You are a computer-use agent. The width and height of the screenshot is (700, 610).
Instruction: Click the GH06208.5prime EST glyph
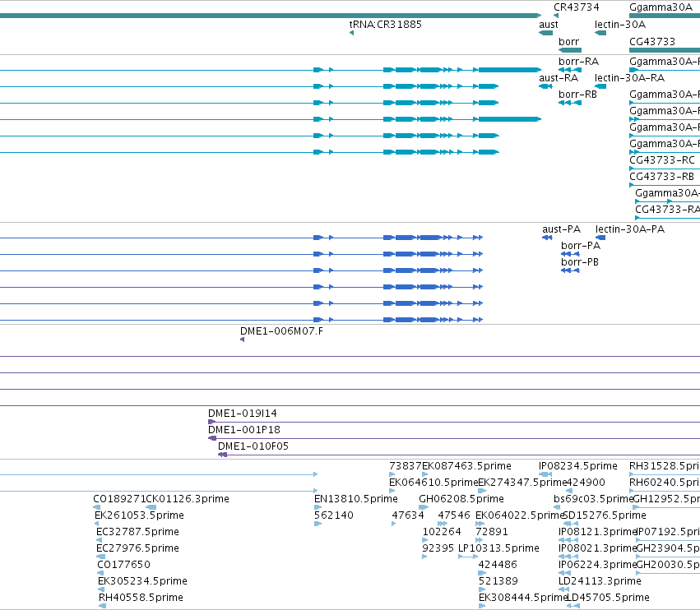tap(424, 507)
